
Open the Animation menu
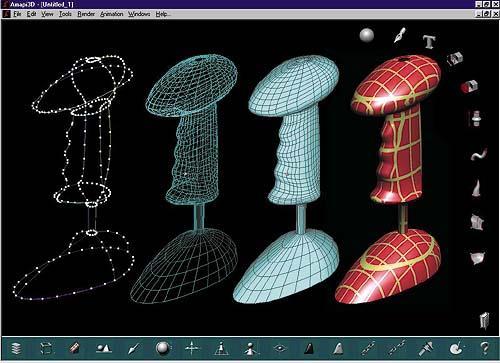(112, 14)
